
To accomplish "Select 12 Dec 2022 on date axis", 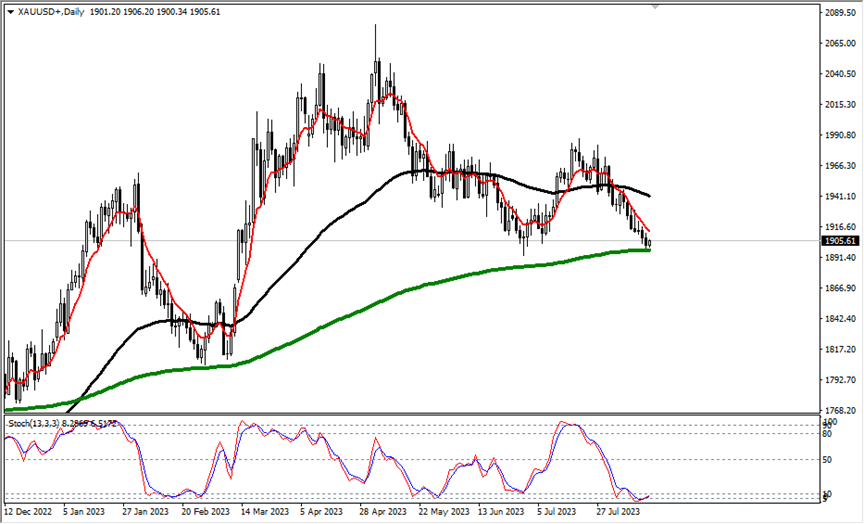I will pyautogui.click(x=26, y=511).
